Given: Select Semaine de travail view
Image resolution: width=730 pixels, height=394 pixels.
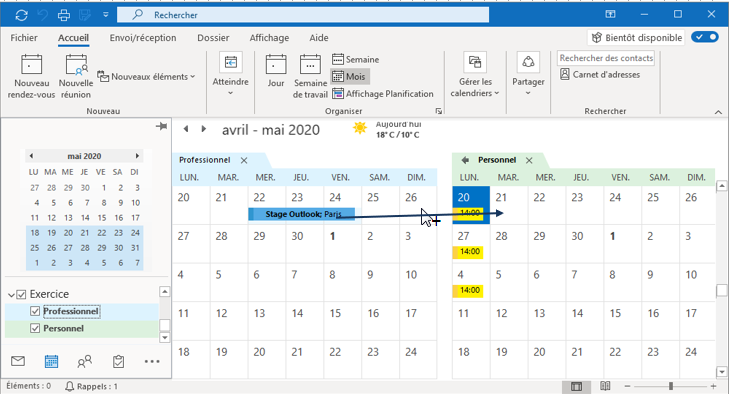Looking at the screenshot, I should 311,76.
